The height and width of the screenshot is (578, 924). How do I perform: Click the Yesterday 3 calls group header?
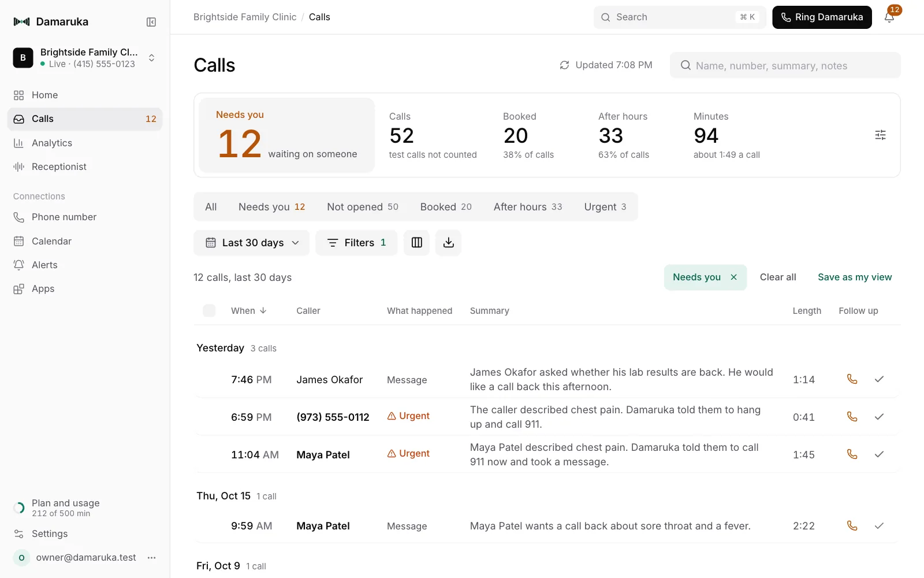click(x=237, y=348)
